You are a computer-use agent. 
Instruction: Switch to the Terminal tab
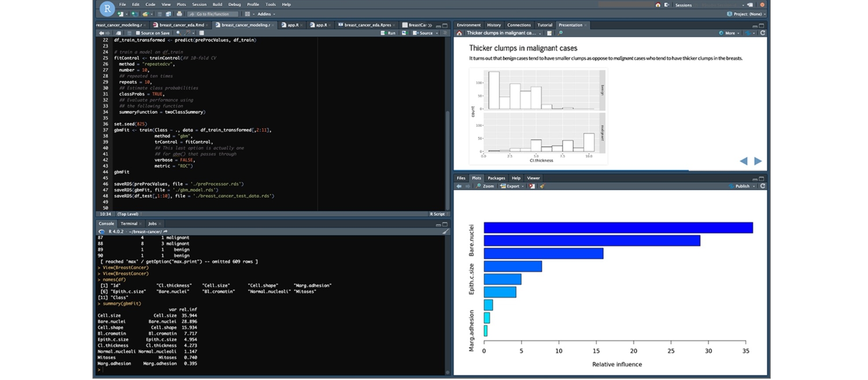129,224
